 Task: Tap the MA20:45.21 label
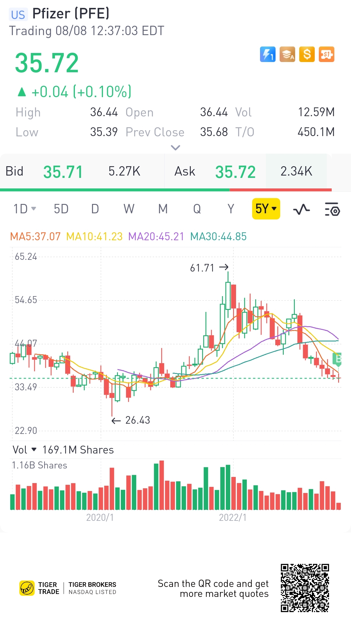(156, 236)
